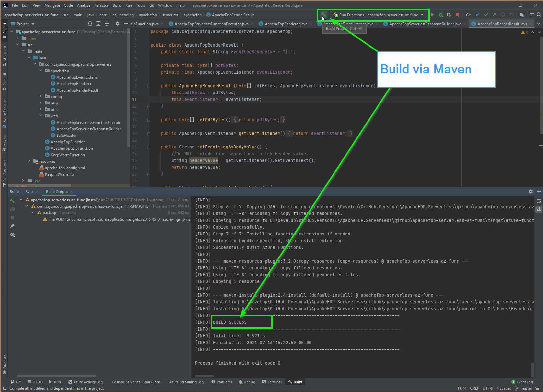Run the selected configuration with green play

point(433,15)
